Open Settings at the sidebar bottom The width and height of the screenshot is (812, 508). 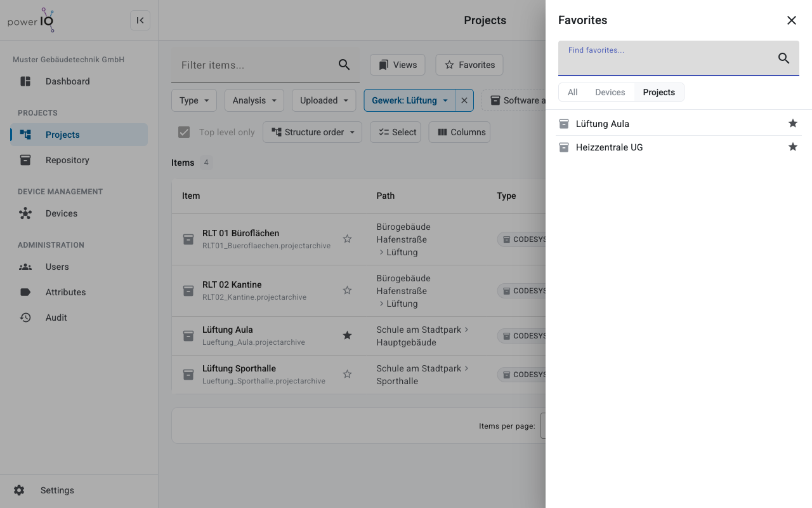79,490
